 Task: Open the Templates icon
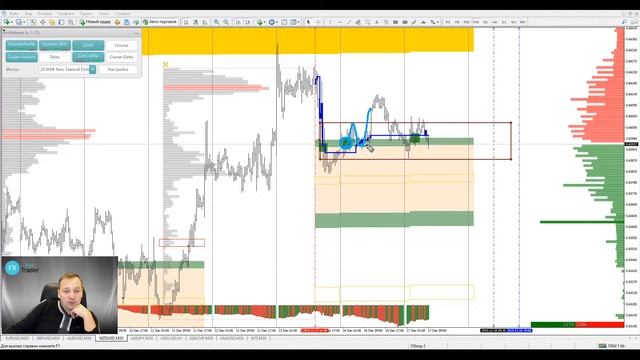coord(294,22)
